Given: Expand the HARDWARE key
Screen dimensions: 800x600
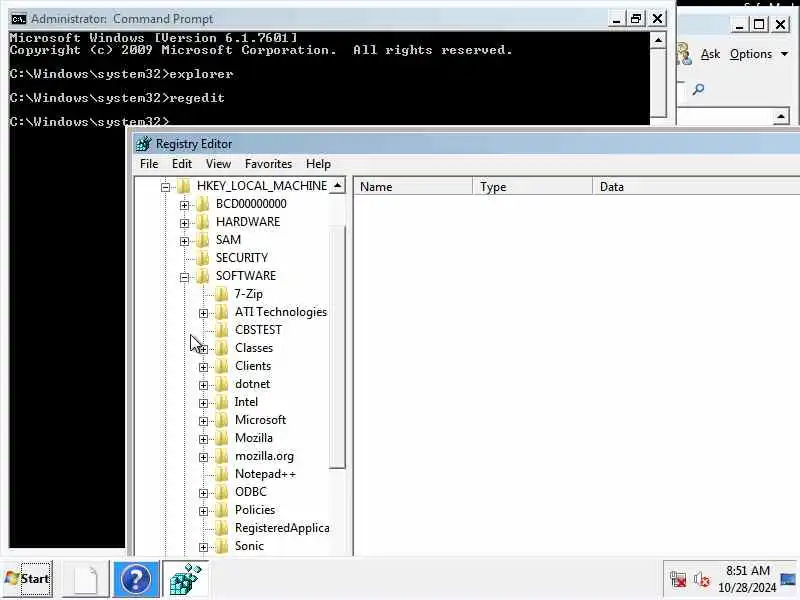Looking at the screenshot, I should [x=184, y=223].
